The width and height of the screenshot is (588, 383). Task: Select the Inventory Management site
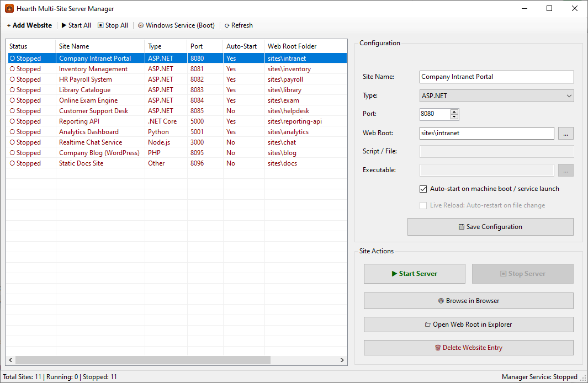(x=177, y=68)
